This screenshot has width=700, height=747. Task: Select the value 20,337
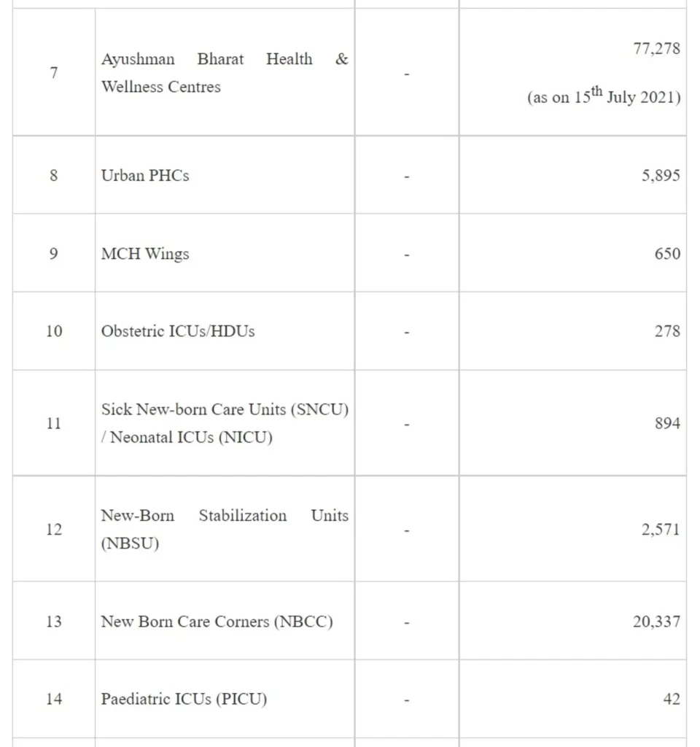coord(656,622)
